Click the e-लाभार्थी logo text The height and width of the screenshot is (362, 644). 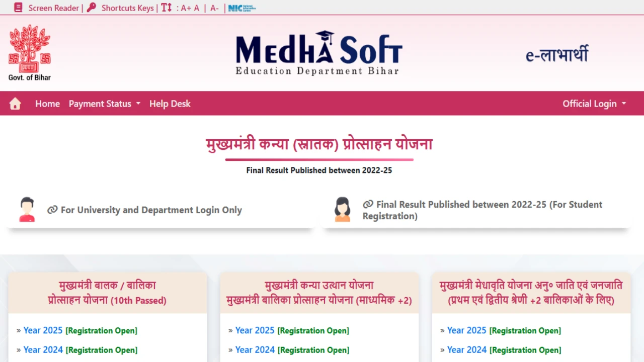[x=557, y=54]
